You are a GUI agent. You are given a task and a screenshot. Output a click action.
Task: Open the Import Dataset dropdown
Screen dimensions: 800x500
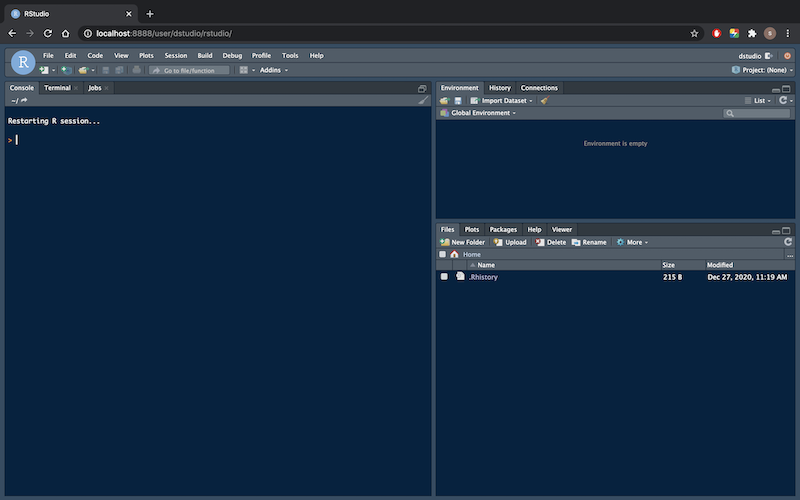pos(502,101)
